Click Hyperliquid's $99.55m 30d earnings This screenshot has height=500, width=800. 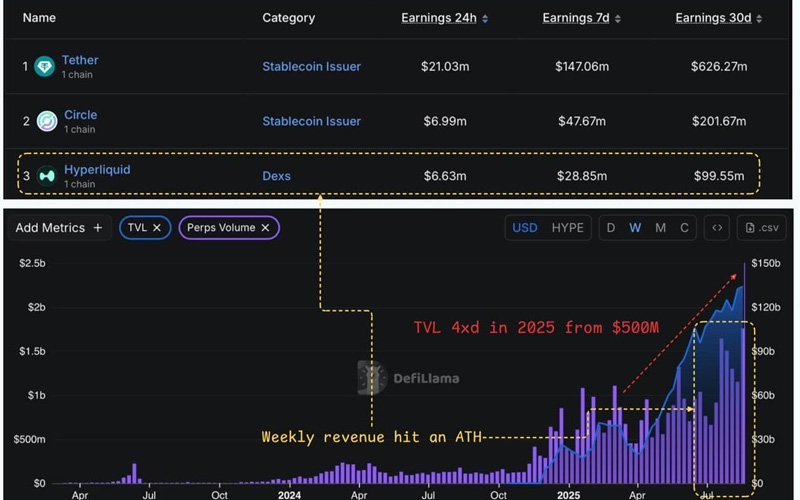pos(719,176)
